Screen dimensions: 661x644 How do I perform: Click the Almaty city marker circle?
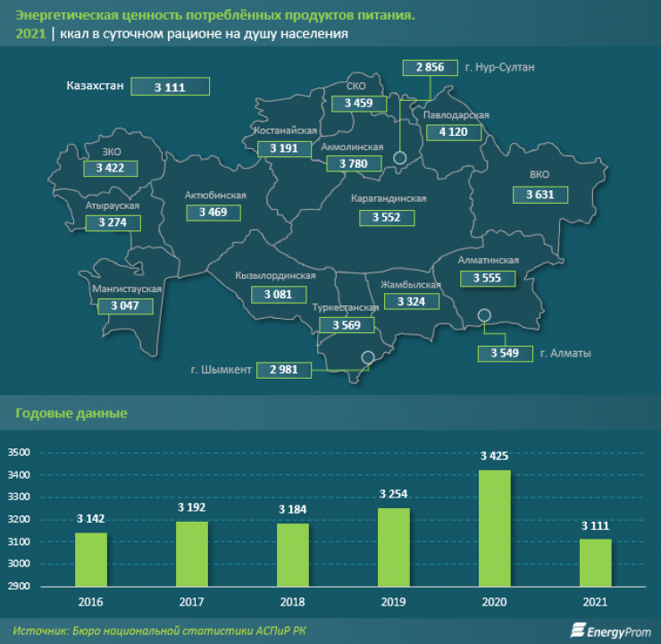pos(484,315)
